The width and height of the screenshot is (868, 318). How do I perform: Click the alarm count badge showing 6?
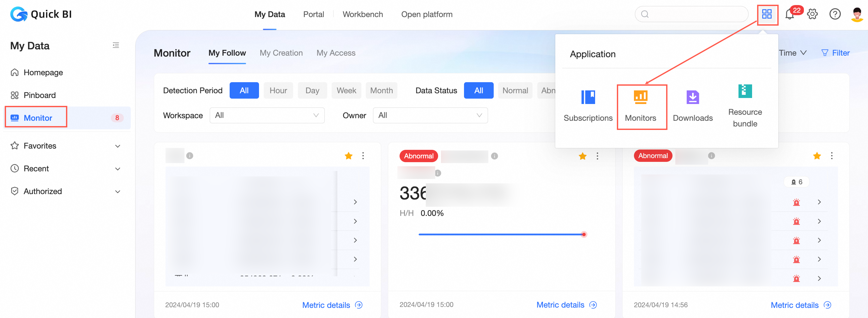coord(797,182)
